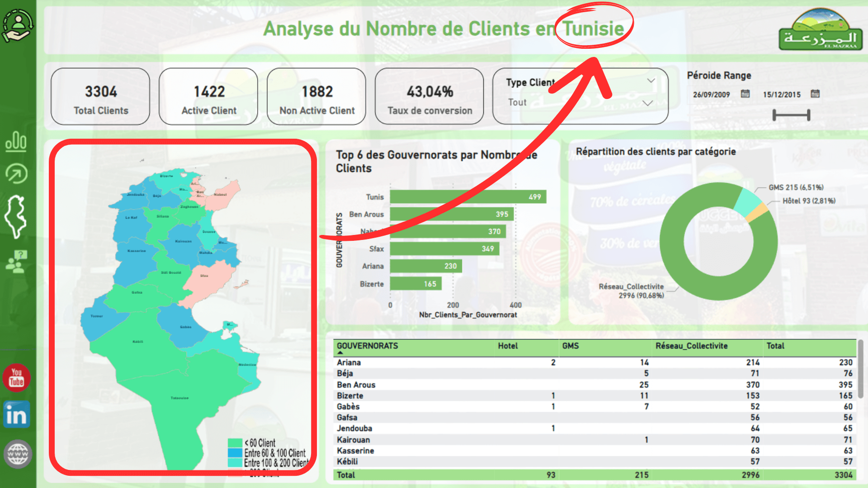Open the website globe icon

tap(18, 454)
